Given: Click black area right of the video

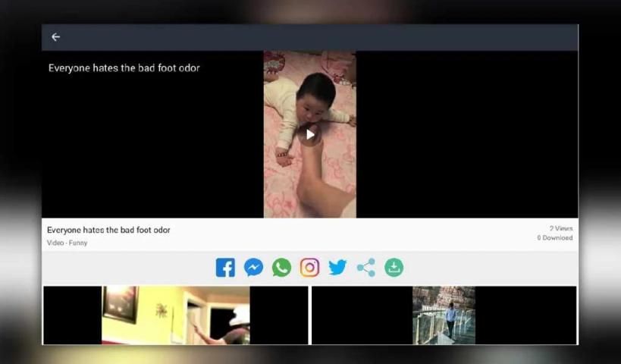Looking at the screenshot, I should pos(466,135).
